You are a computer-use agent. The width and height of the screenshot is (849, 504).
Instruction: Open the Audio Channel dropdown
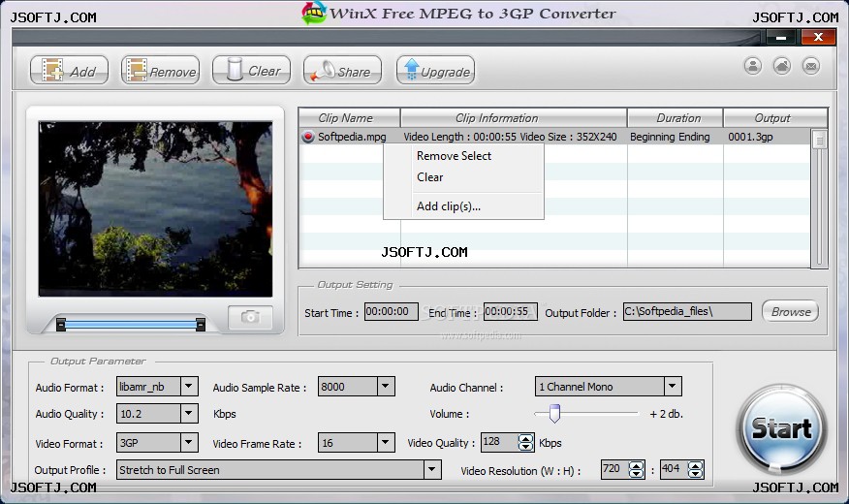pyautogui.click(x=672, y=387)
